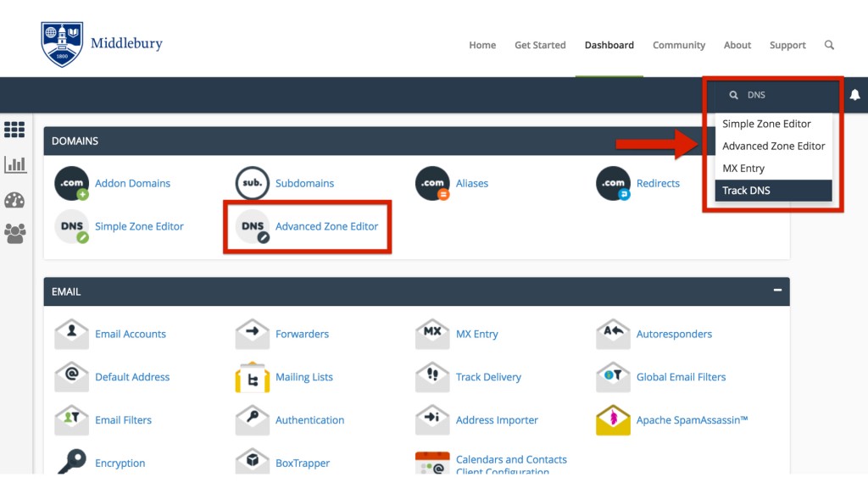This screenshot has width=868, height=488.
Task: Open the Redirects link
Action: (658, 183)
